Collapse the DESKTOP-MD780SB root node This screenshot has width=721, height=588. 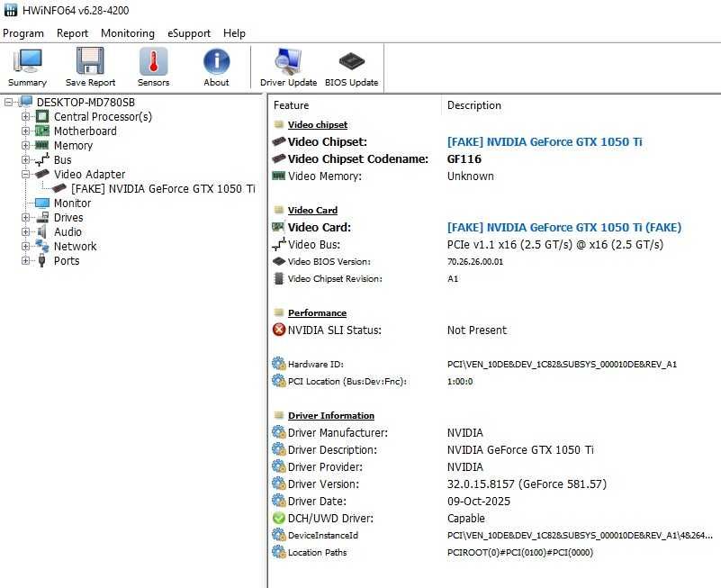coord(8,102)
